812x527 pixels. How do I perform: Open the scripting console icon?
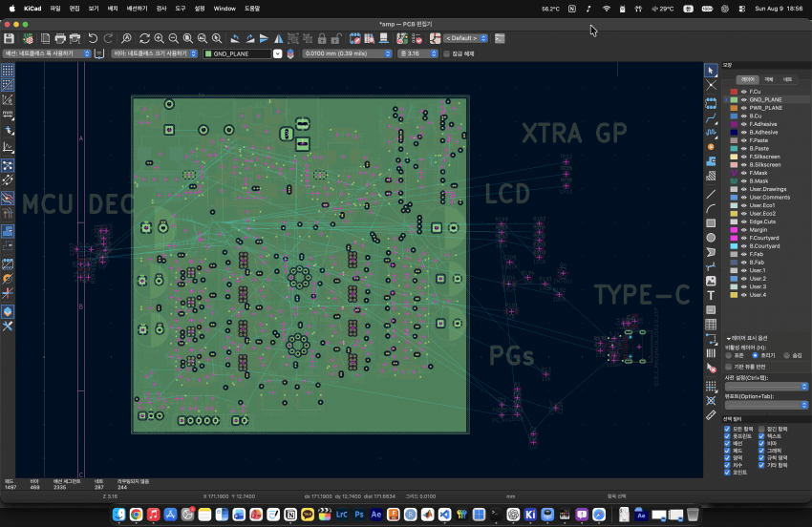click(500, 38)
